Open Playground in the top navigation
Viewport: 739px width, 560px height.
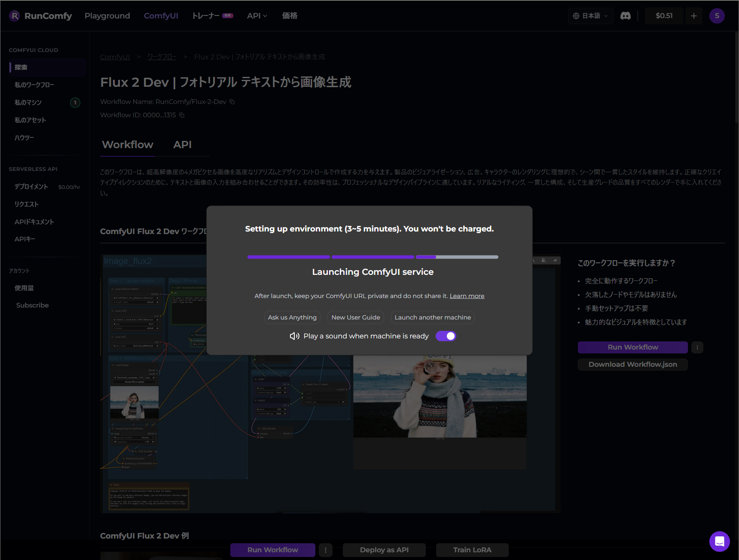107,16
